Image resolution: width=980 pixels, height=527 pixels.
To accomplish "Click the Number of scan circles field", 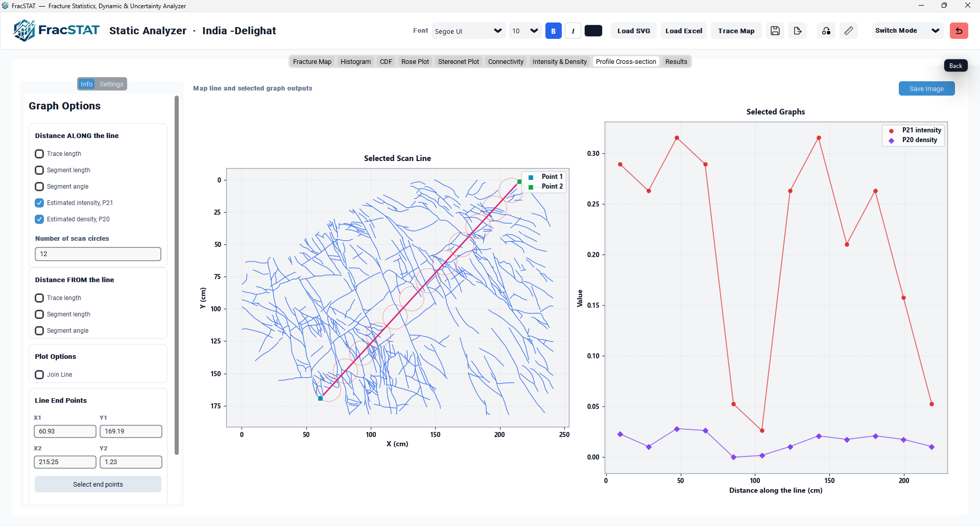I will click(x=98, y=254).
